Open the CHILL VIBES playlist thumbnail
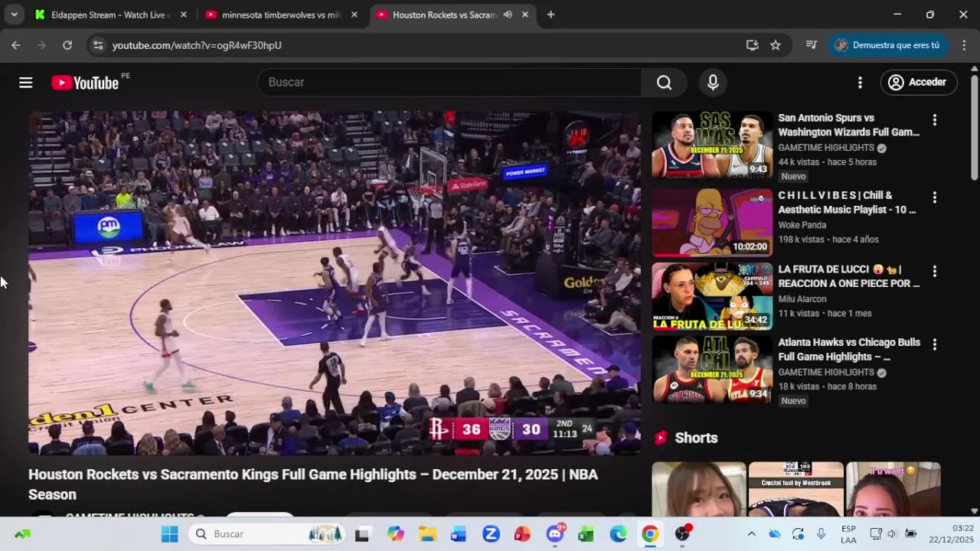980x551 pixels. (712, 222)
